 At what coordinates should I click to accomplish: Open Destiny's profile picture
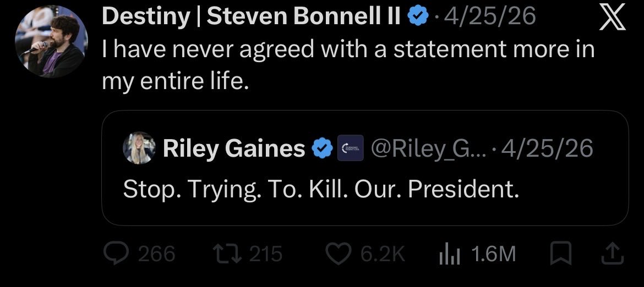tap(51, 41)
